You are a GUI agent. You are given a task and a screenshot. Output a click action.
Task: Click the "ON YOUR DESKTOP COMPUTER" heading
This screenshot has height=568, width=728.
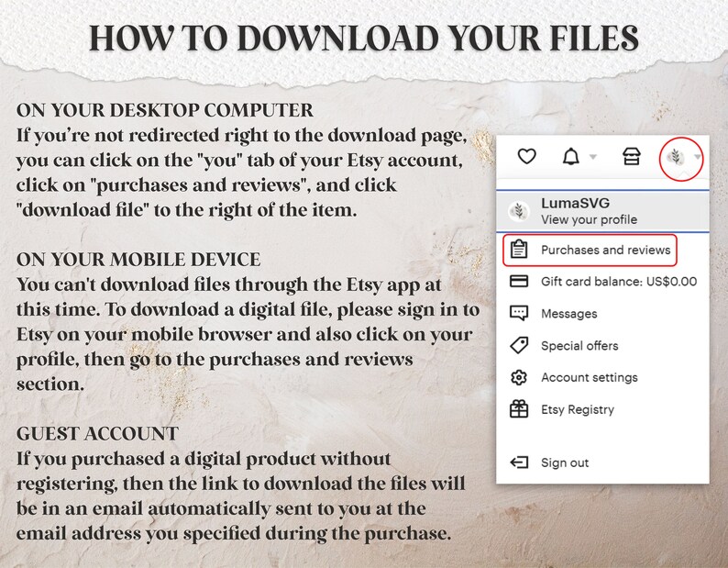pyautogui.click(x=165, y=110)
